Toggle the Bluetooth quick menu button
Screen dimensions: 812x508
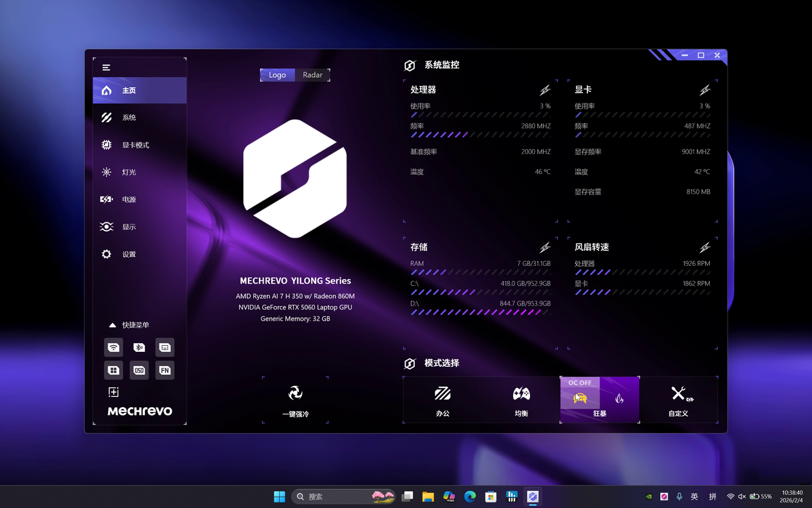(x=139, y=347)
